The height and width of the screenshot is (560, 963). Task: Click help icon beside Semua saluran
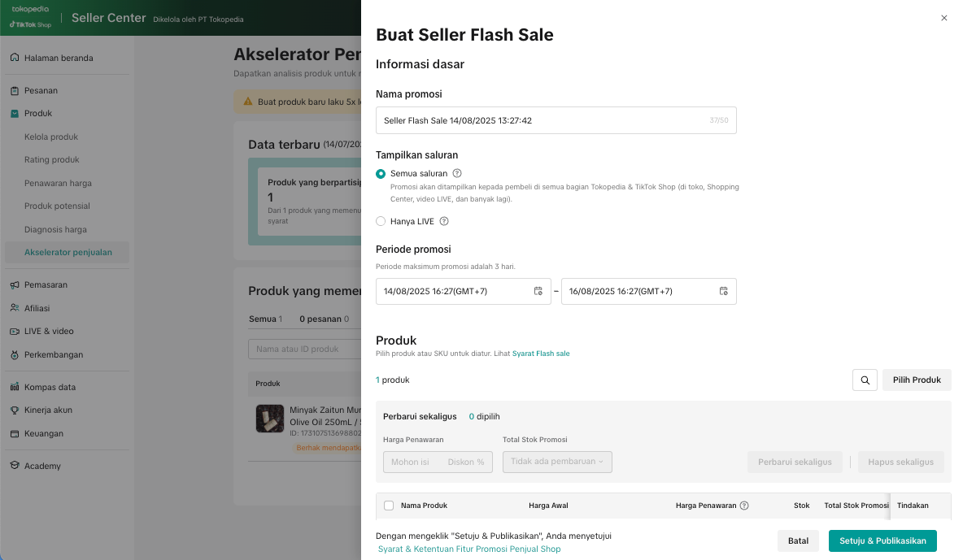point(457,173)
